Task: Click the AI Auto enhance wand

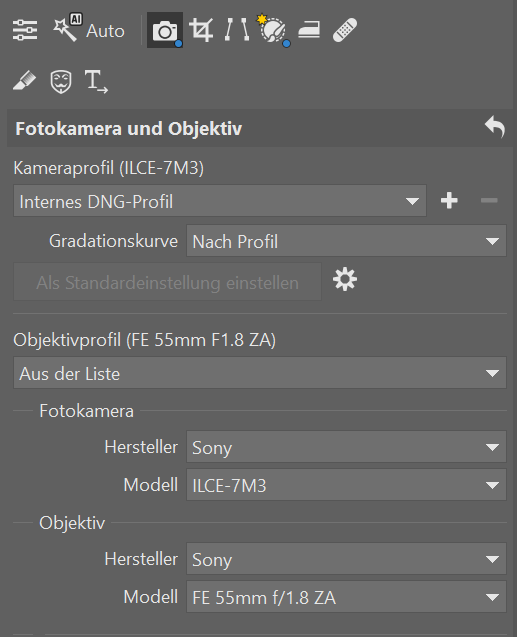Action: (x=89, y=29)
